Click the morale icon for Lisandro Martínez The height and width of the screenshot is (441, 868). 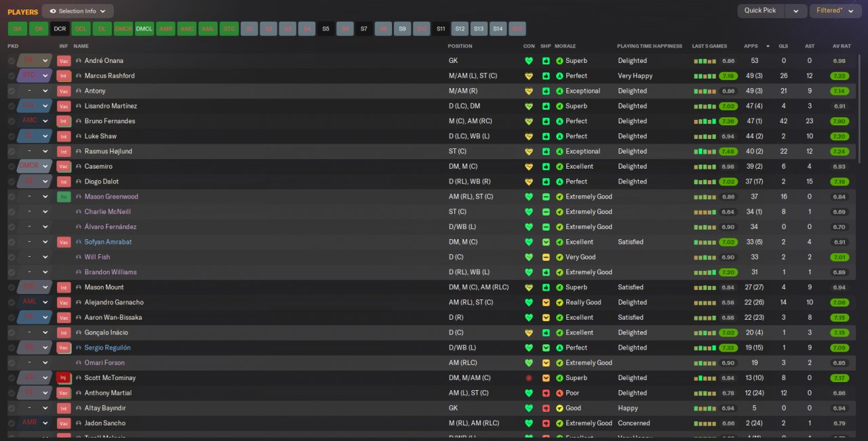click(559, 106)
